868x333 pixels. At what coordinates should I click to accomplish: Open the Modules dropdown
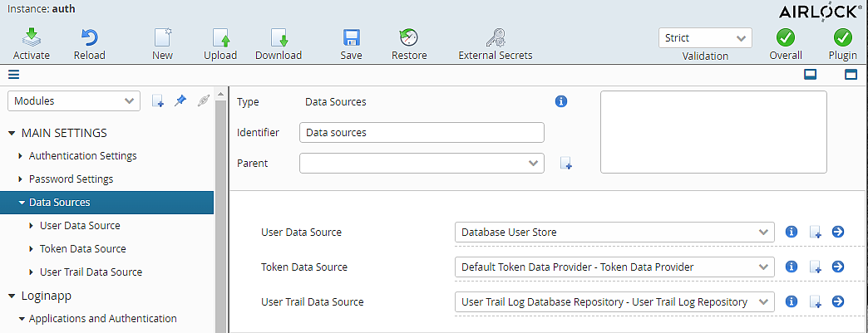click(74, 100)
